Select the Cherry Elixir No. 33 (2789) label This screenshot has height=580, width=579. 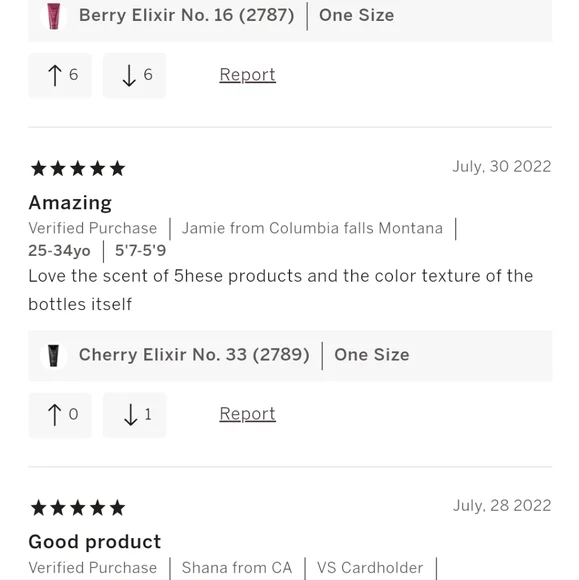(x=194, y=355)
